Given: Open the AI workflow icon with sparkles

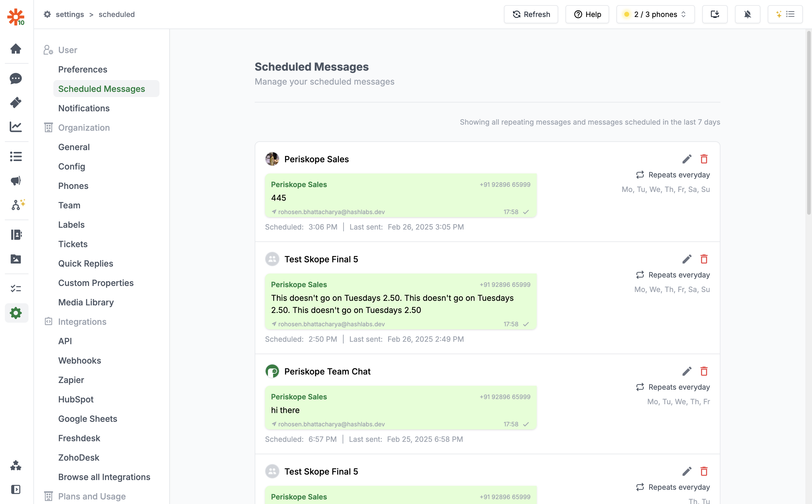Looking at the screenshot, I should pos(18,205).
